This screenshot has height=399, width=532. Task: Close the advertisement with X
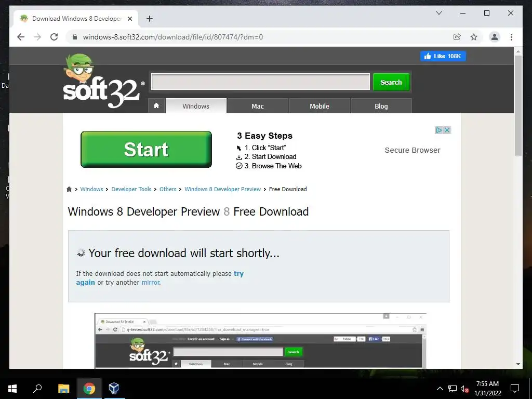tap(447, 130)
